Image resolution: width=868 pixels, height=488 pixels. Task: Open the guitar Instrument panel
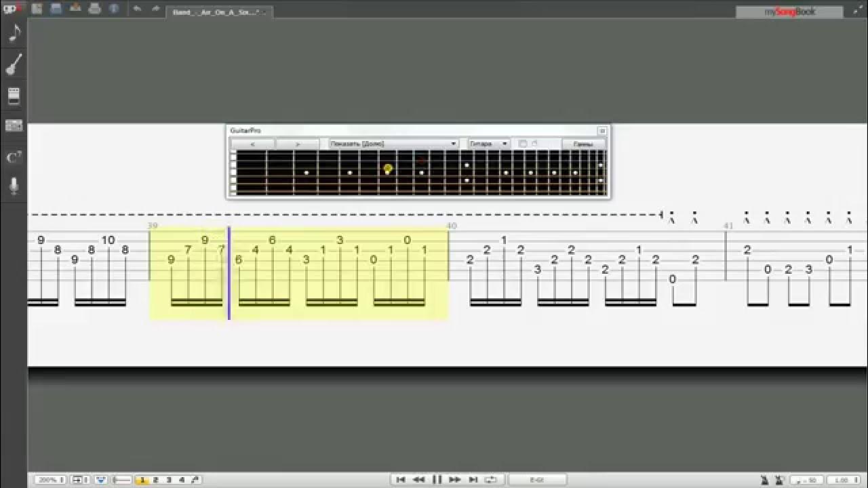point(14,64)
